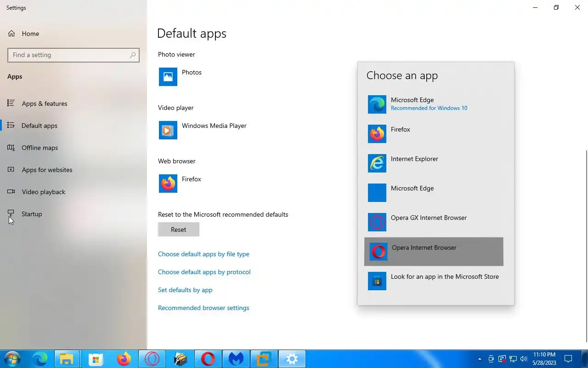Open Microsoft Store taskbar icon
This screenshot has height=368, width=588.
96,359
